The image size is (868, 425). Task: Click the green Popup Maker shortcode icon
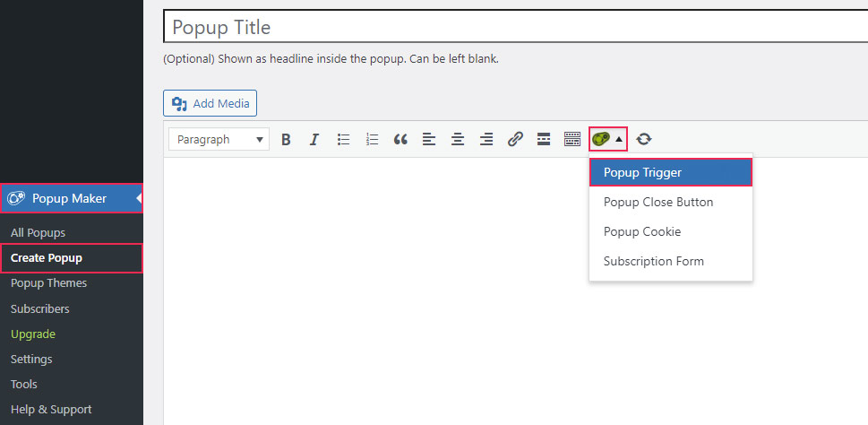click(601, 139)
